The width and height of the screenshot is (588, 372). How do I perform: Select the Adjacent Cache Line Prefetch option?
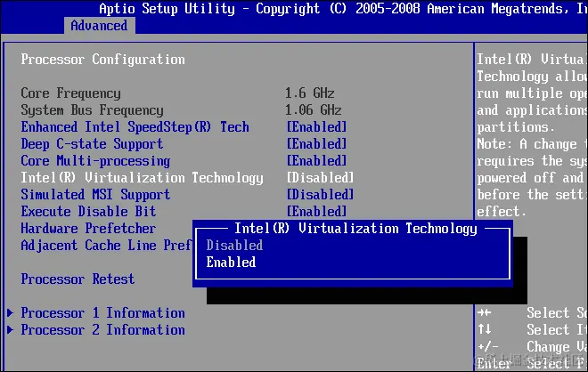pos(107,246)
